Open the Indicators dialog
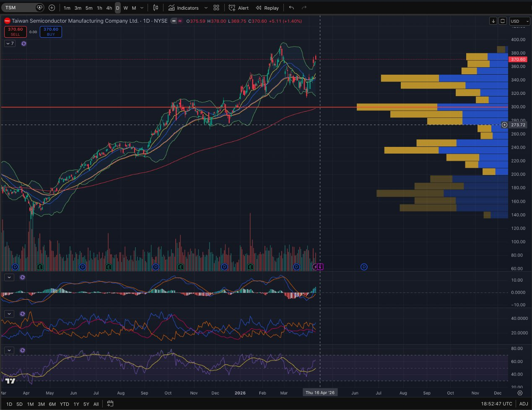This screenshot has height=410, width=532. pos(184,8)
